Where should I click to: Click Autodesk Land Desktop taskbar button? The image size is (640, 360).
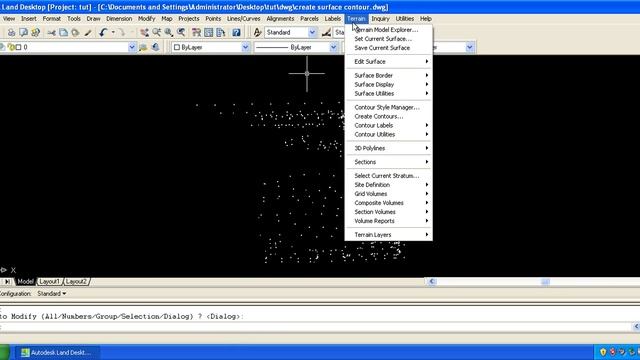57,352
